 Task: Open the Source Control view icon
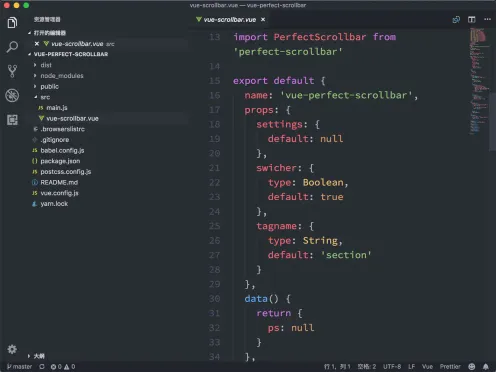click(x=12, y=71)
